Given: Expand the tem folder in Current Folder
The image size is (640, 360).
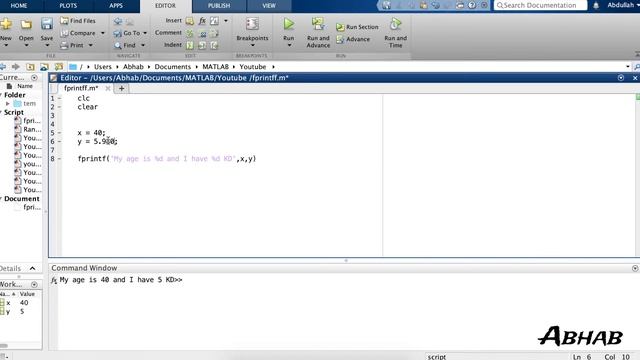Looking at the screenshot, I should pos(7,104).
